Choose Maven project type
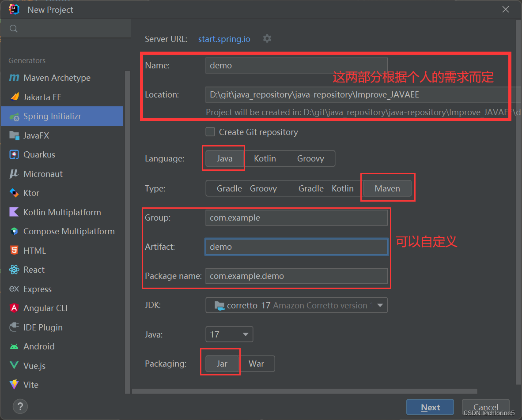Screen dimensions: 522x420 [x=387, y=188]
